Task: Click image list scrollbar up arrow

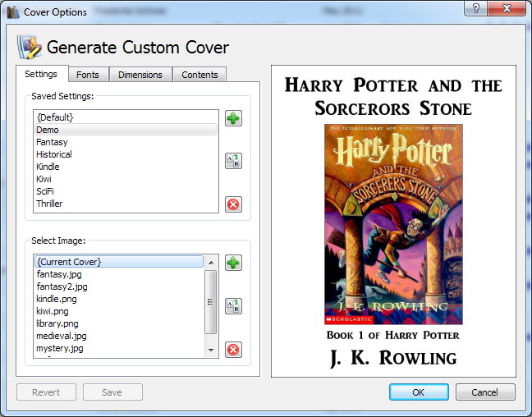Action: tap(211, 263)
